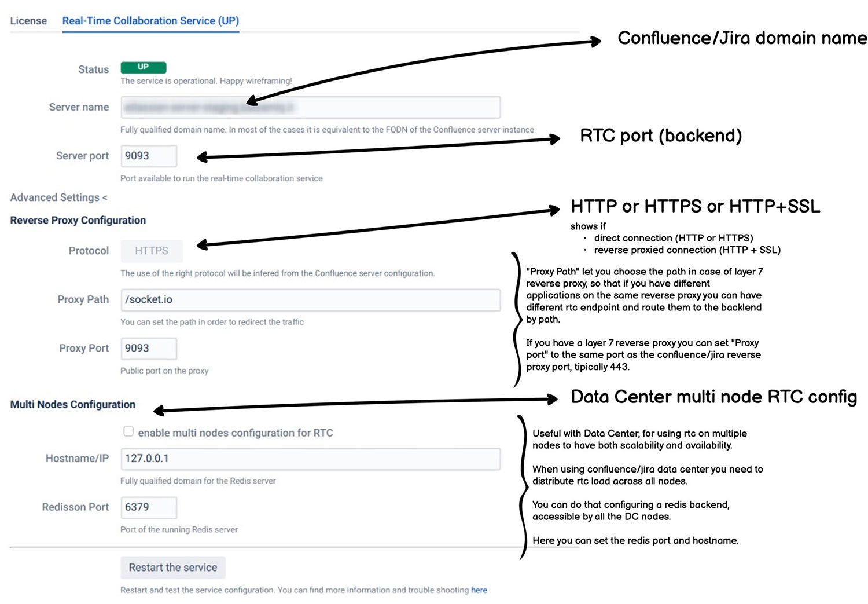Open Real-Time Collaboration Service (UP) tab
868x604 pixels.
150,21
